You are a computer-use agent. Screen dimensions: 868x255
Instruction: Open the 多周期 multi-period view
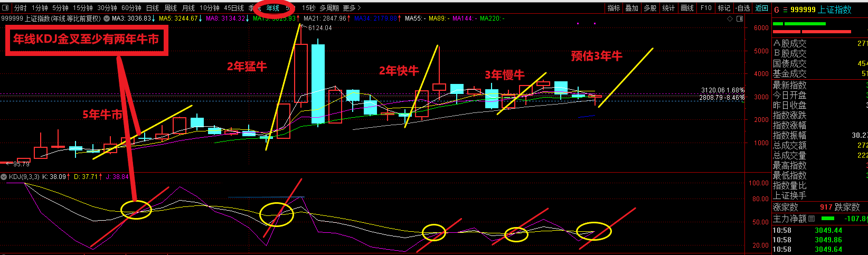click(329, 8)
